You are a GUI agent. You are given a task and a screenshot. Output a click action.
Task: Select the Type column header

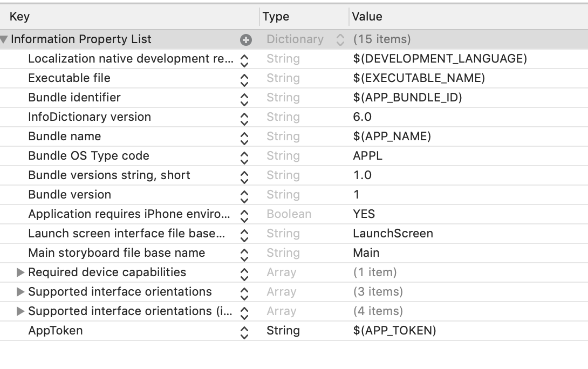click(x=276, y=17)
